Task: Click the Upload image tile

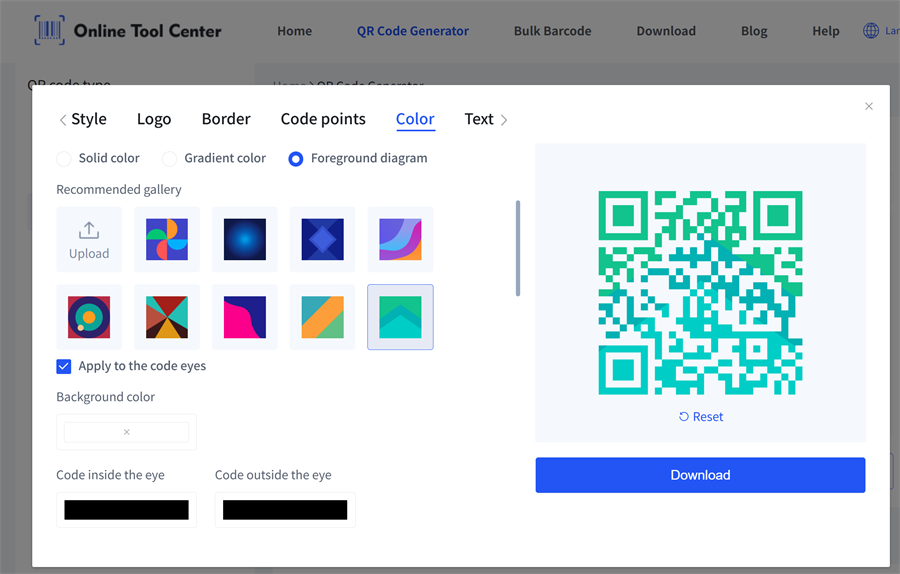Action: coord(89,240)
